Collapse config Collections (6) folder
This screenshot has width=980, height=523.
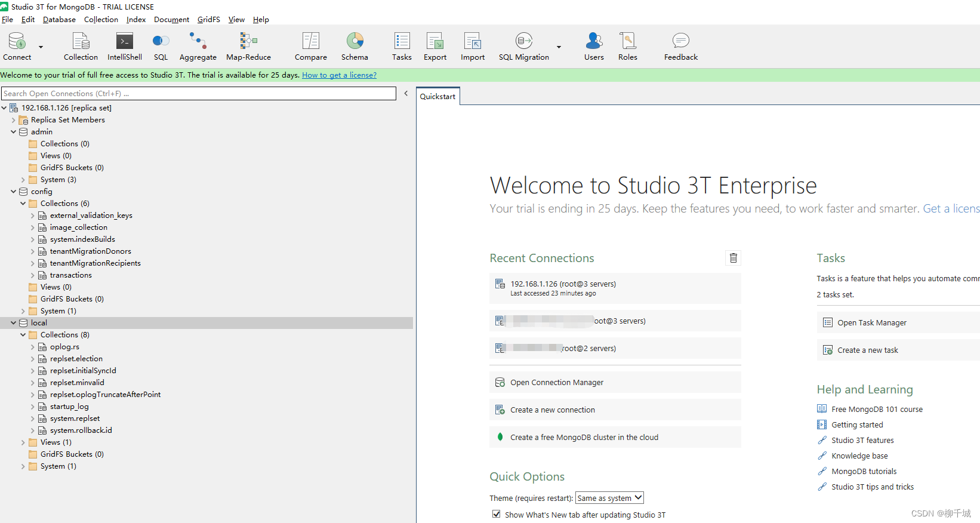point(23,204)
